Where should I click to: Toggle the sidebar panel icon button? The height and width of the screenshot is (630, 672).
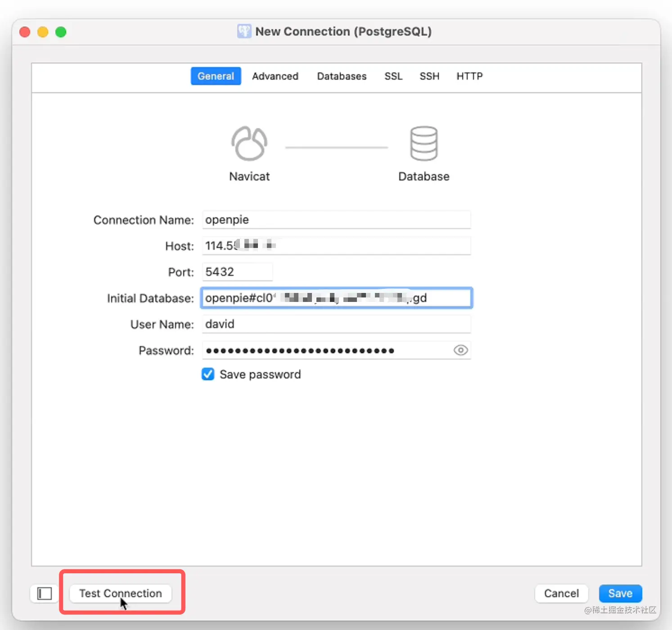pos(45,594)
